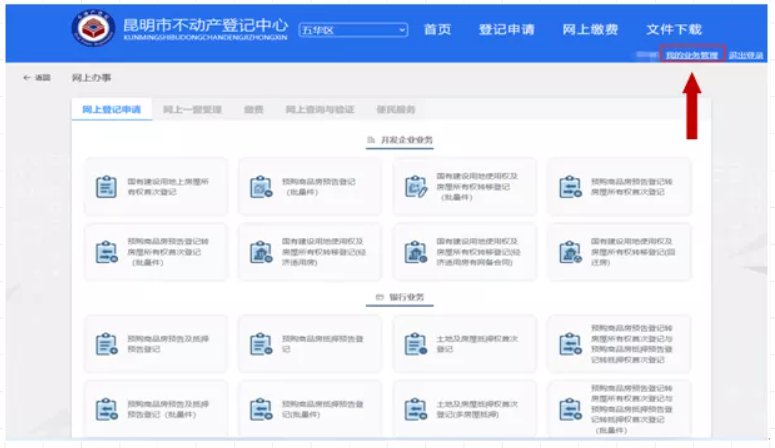The width and height of the screenshot is (775, 448).
Task: Open 文件下载 in top navigation
Action: 673,30
